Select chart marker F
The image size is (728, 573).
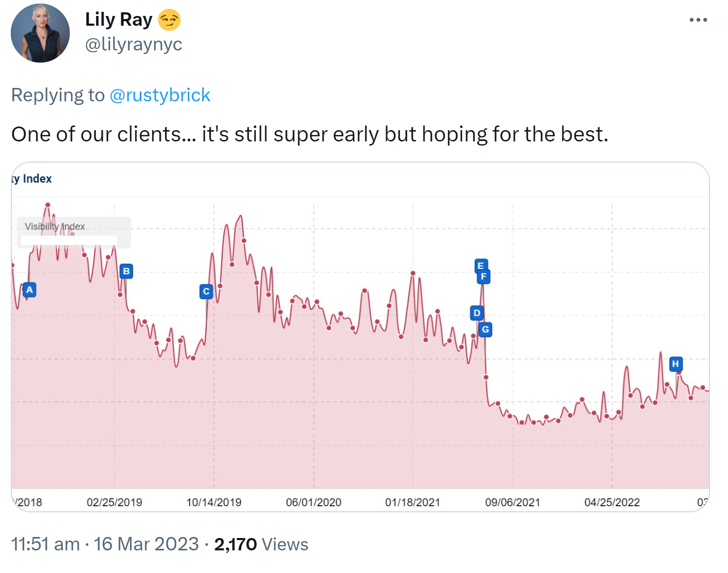483,276
